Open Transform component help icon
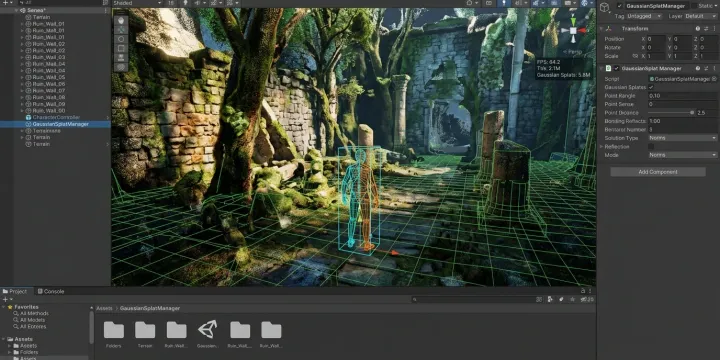This screenshot has height=360, width=720. [x=698, y=29]
